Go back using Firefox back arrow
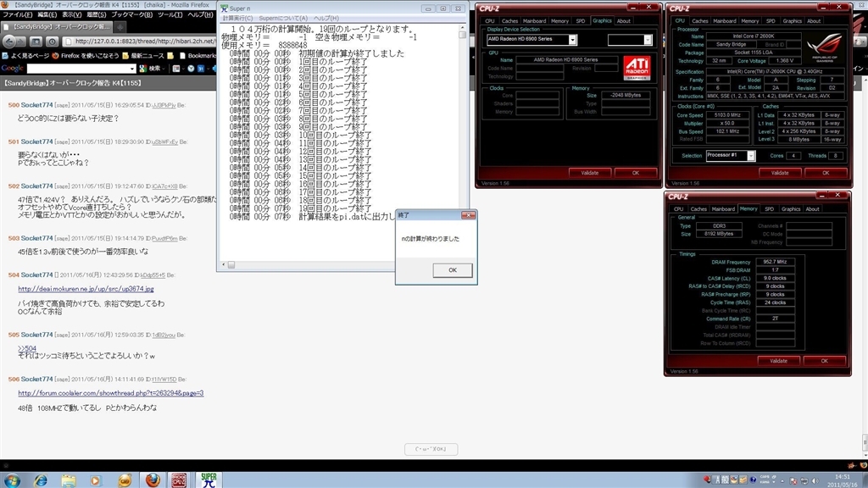868x488 pixels. pyautogui.click(x=9, y=42)
